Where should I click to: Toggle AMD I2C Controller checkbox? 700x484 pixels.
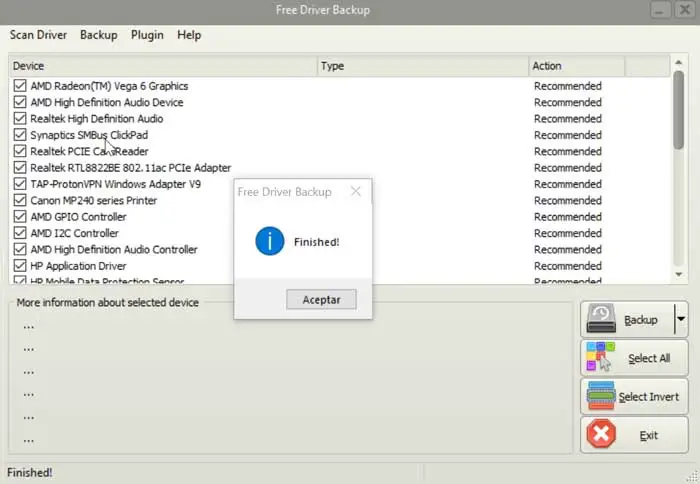tap(20, 233)
